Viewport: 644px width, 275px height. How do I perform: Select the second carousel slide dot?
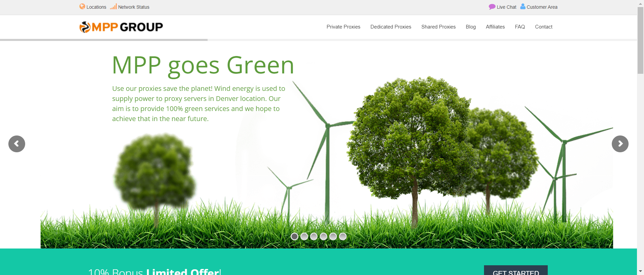pyautogui.click(x=304, y=236)
